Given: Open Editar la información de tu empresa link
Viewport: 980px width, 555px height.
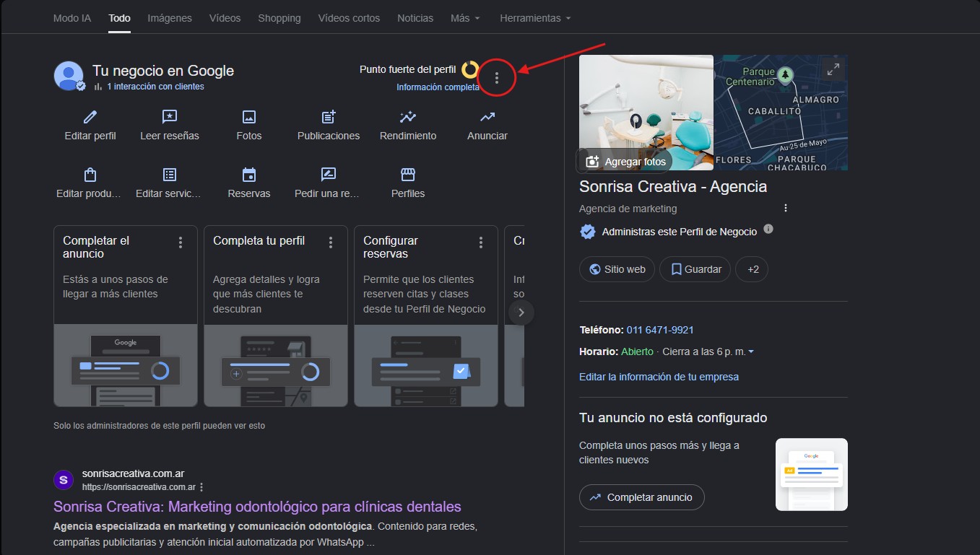Looking at the screenshot, I should [x=659, y=377].
